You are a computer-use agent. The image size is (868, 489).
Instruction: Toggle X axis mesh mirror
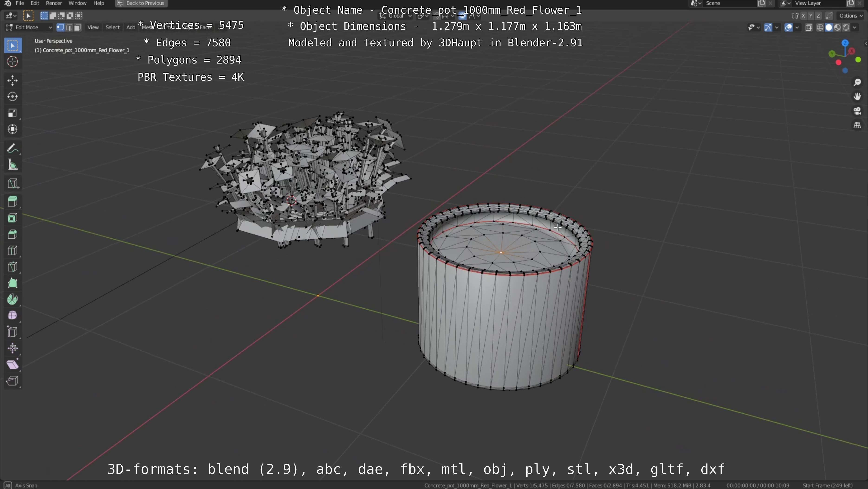[804, 16]
